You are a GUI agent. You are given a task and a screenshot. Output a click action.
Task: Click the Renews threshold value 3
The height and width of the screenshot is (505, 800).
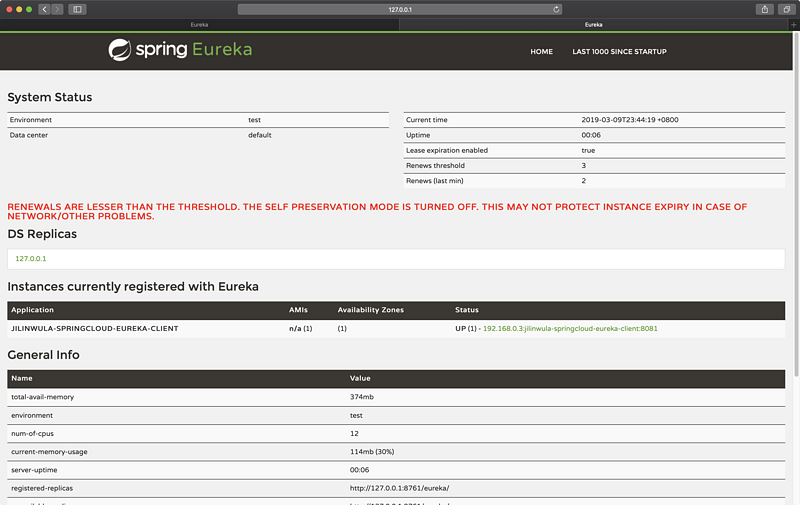point(584,165)
